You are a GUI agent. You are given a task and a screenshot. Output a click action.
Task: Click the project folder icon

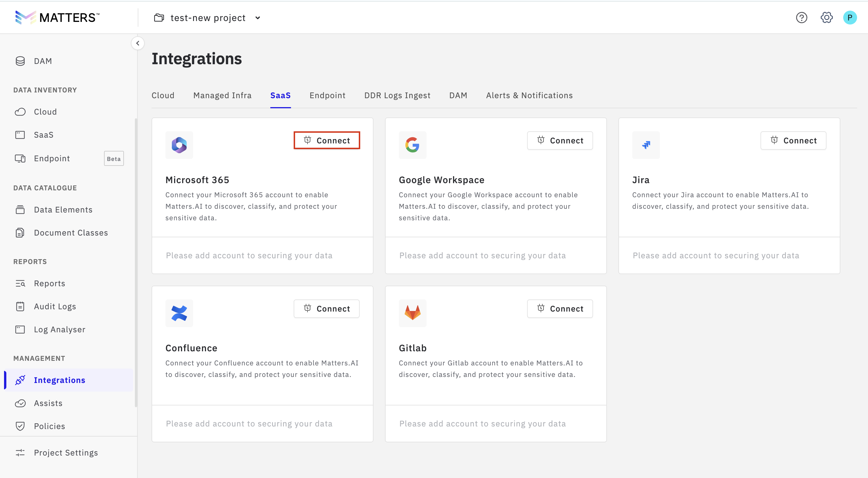(159, 18)
